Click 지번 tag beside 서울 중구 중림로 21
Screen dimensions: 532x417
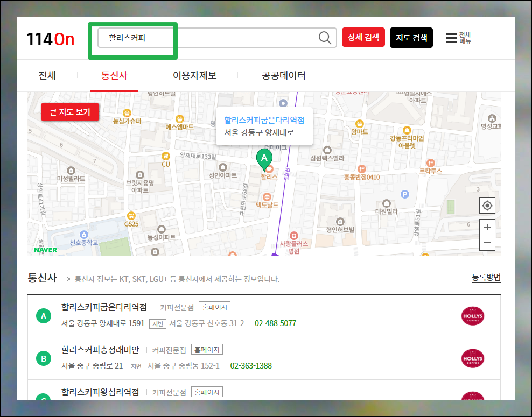tap(136, 366)
